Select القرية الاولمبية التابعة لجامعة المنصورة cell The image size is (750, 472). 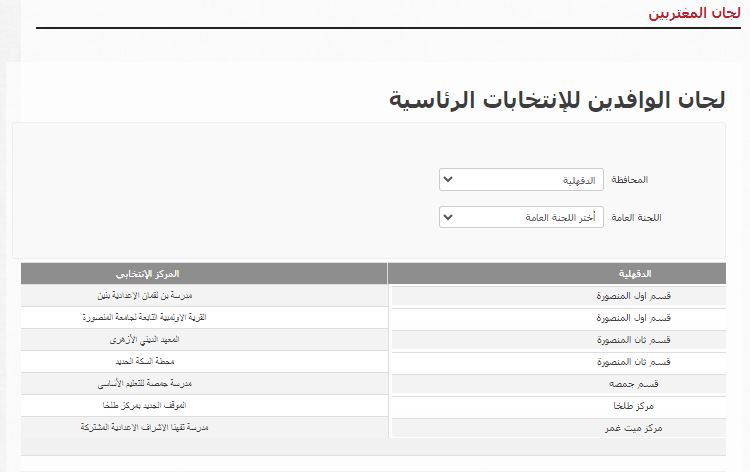204,318
